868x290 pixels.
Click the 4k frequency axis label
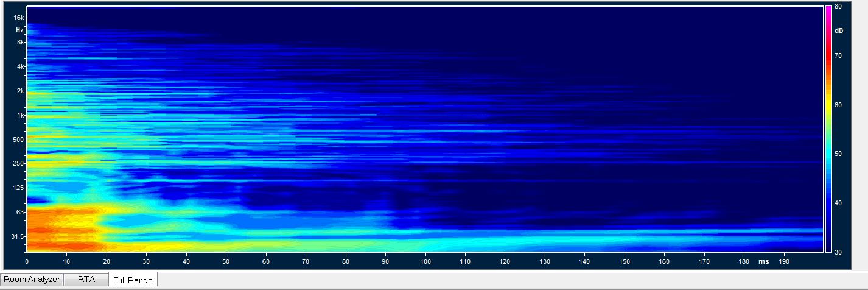pos(20,66)
